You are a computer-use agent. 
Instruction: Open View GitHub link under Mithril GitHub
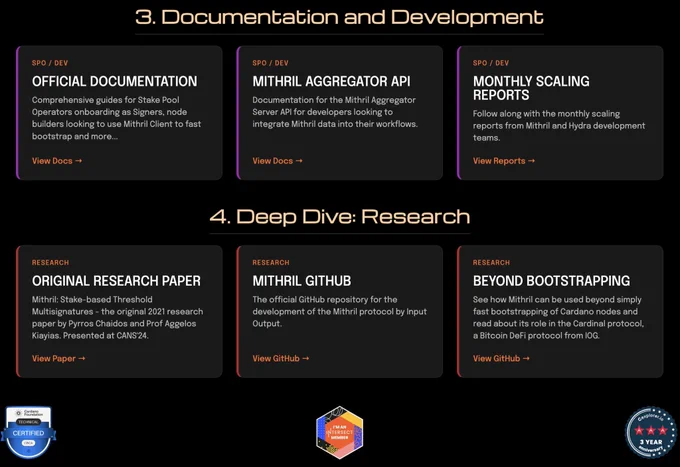[281, 359]
